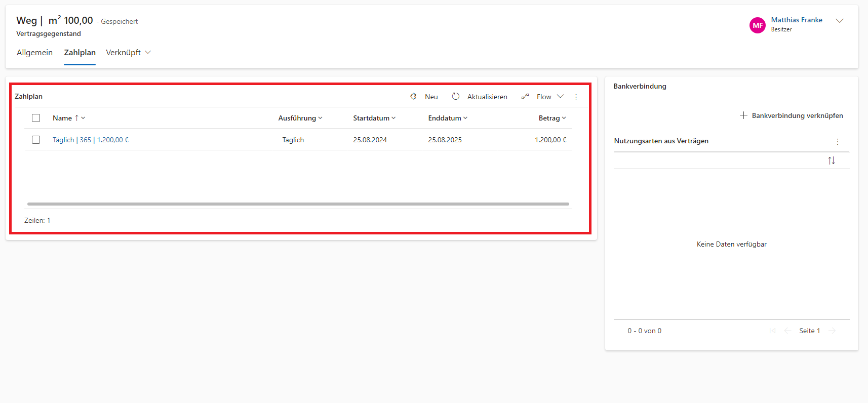Toggle the select-all checkbox in header
The height and width of the screenshot is (403, 868).
36,118
